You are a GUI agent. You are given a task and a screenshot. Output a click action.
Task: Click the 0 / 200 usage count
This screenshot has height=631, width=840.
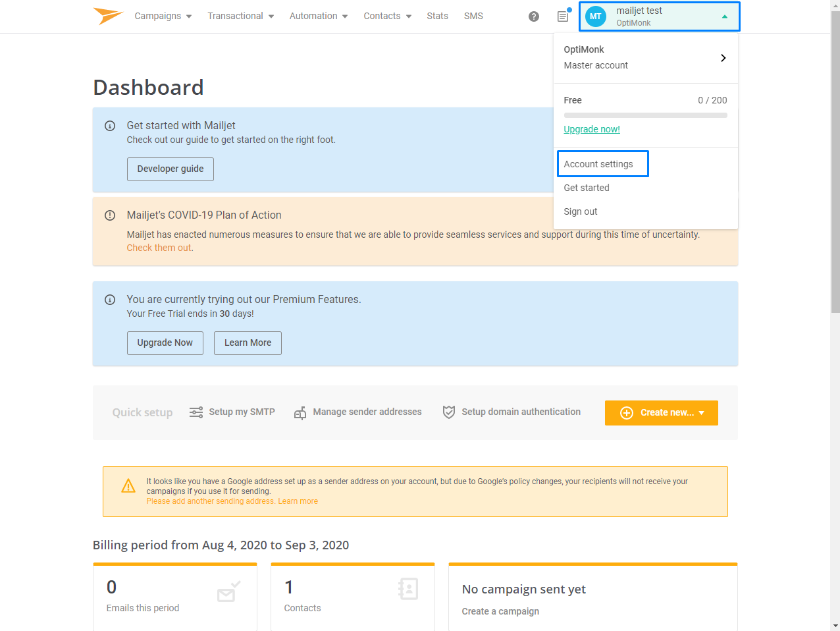tap(712, 100)
